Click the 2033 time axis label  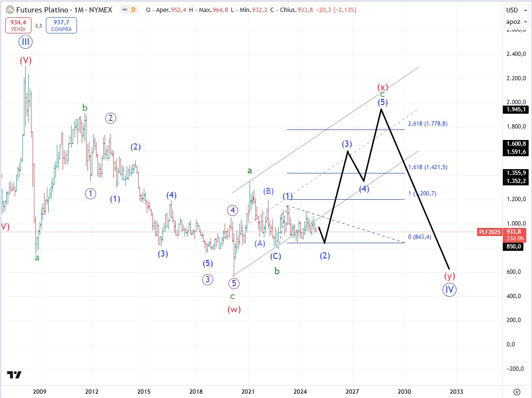456,392
